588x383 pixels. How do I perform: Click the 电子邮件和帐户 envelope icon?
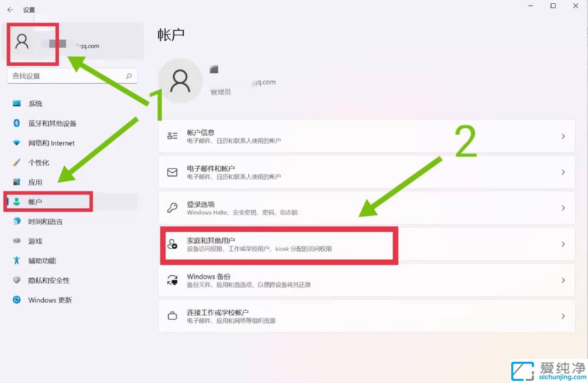[x=172, y=172]
